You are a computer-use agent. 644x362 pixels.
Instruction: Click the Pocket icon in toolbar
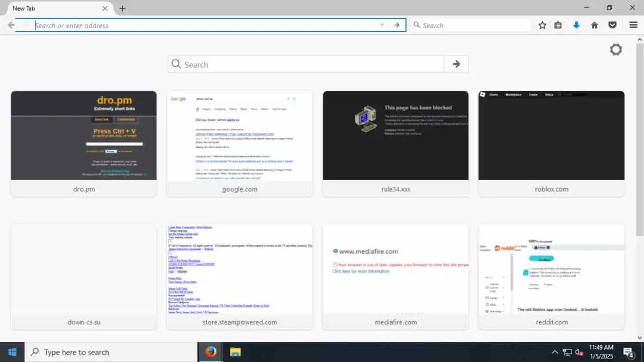[612, 25]
